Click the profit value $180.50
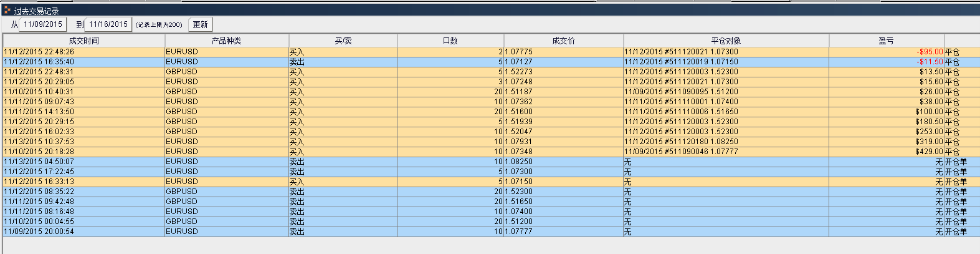This screenshot has height=254, width=980. click(930, 122)
